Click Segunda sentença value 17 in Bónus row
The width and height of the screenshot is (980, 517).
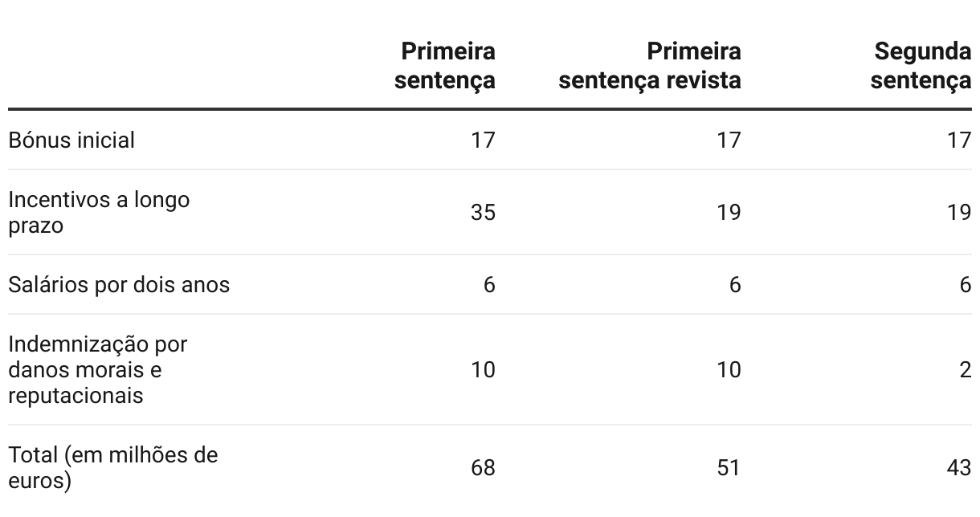[959, 140]
